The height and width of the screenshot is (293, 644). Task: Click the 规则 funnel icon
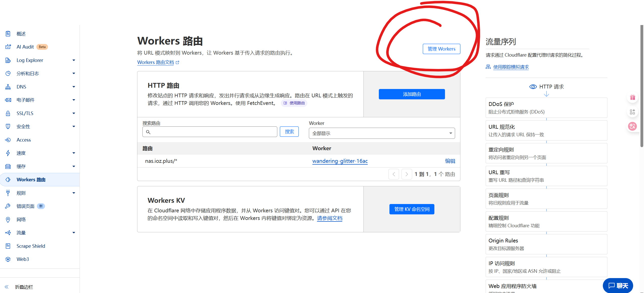pyautogui.click(x=8, y=193)
